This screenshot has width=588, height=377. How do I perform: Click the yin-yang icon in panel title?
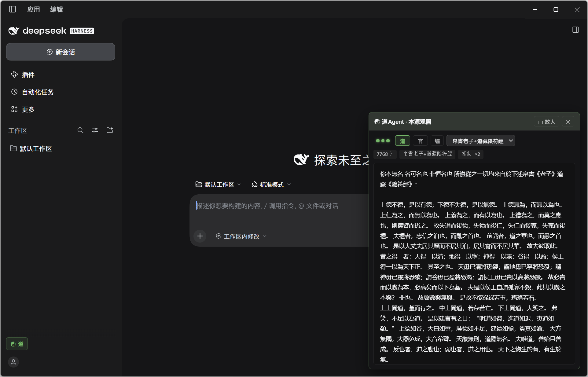(377, 122)
